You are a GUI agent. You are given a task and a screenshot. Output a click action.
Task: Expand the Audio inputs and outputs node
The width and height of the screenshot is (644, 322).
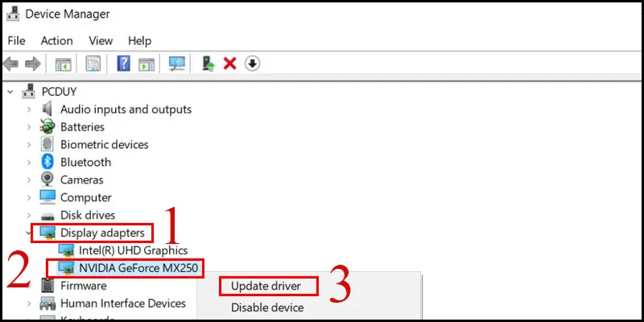(29, 109)
